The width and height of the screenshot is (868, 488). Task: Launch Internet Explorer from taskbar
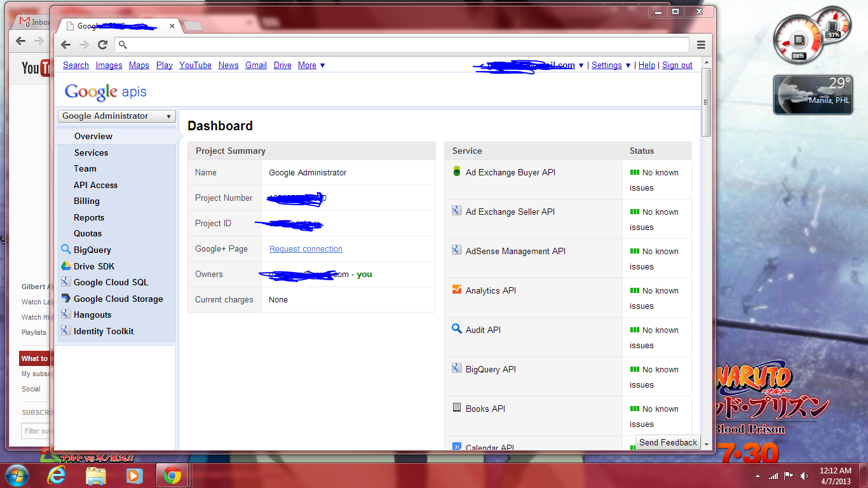(58, 475)
